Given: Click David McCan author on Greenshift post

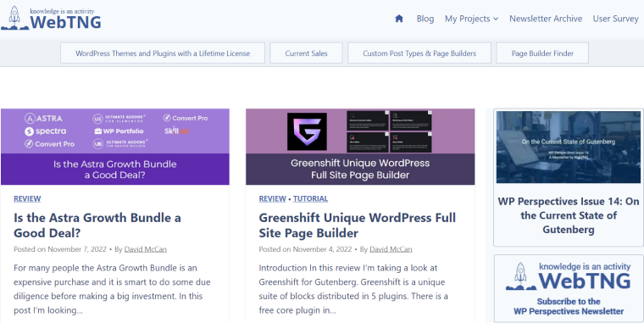Looking at the screenshot, I should 391,249.
